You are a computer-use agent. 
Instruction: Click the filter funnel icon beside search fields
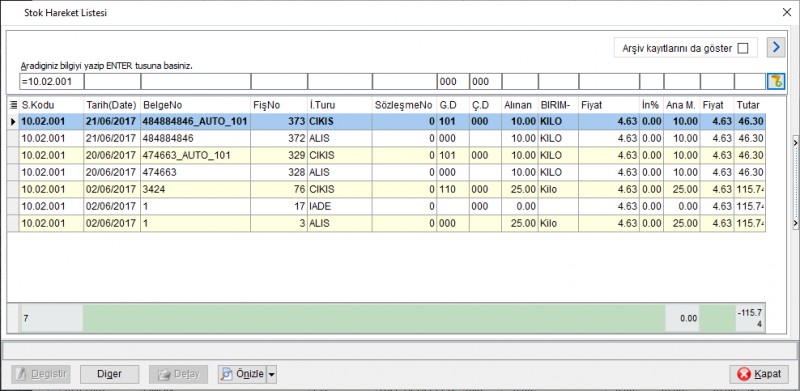776,81
